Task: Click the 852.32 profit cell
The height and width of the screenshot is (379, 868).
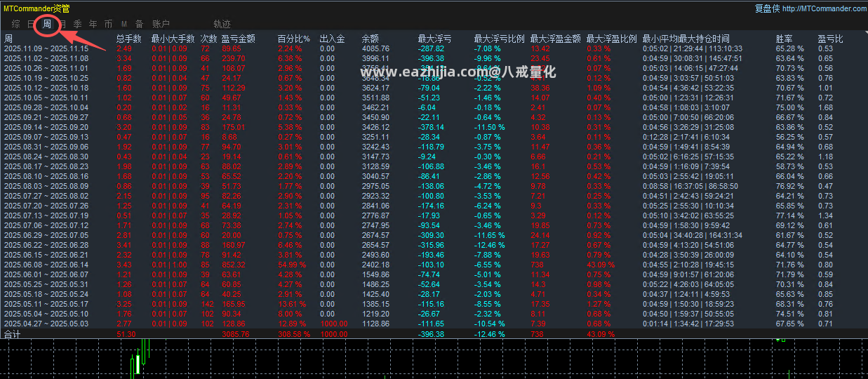Action: tap(234, 265)
